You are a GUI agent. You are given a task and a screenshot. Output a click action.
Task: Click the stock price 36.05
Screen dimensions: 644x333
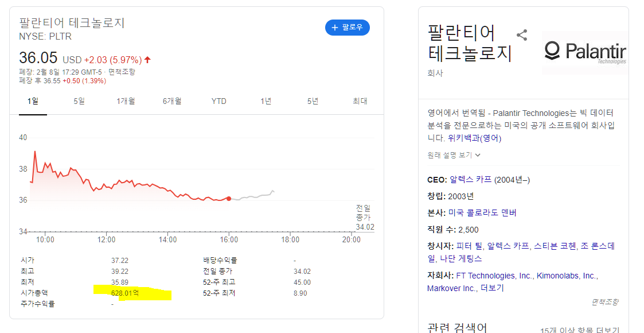pyautogui.click(x=38, y=58)
